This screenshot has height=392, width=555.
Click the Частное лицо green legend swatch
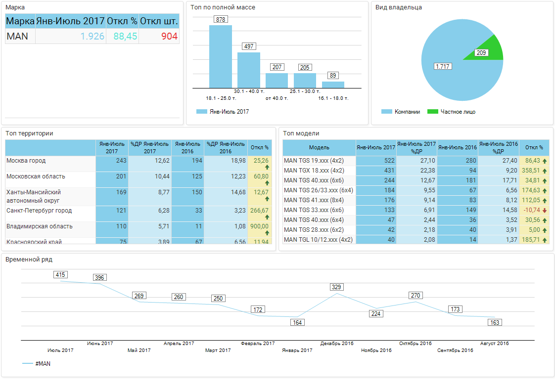(432, 112)
